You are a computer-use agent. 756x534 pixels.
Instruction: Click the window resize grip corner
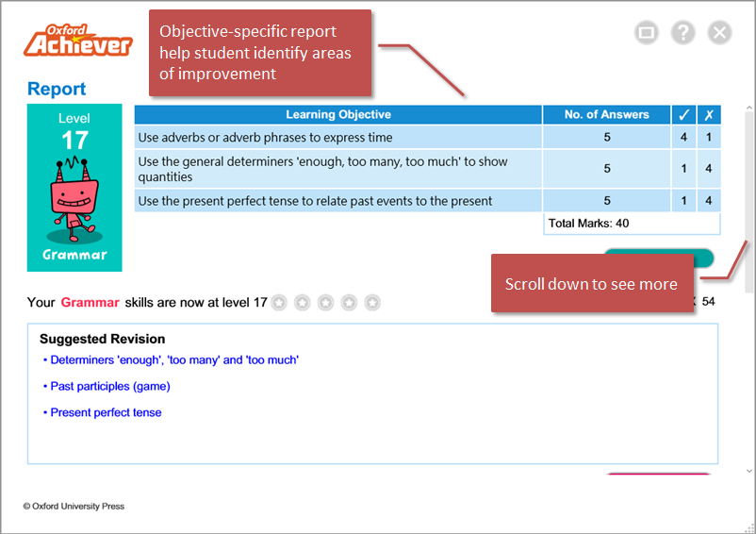tap(749, 527)
